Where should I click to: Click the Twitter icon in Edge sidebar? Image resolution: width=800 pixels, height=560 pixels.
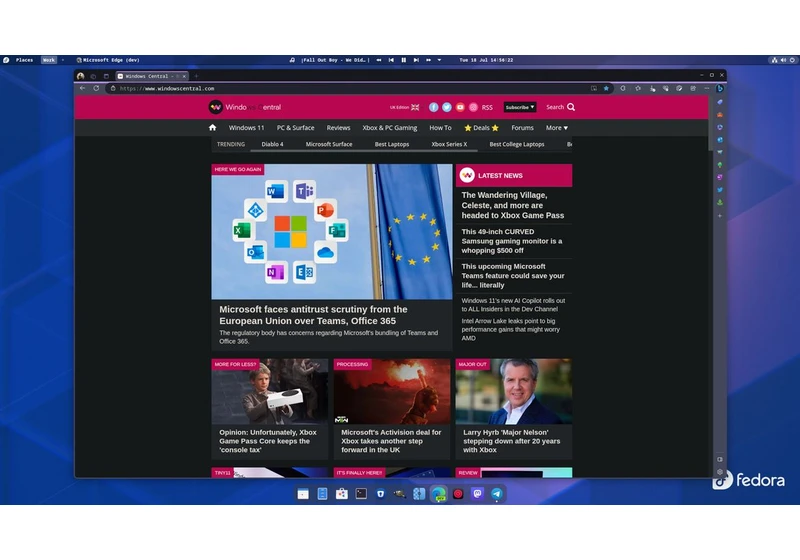(720, 190)
